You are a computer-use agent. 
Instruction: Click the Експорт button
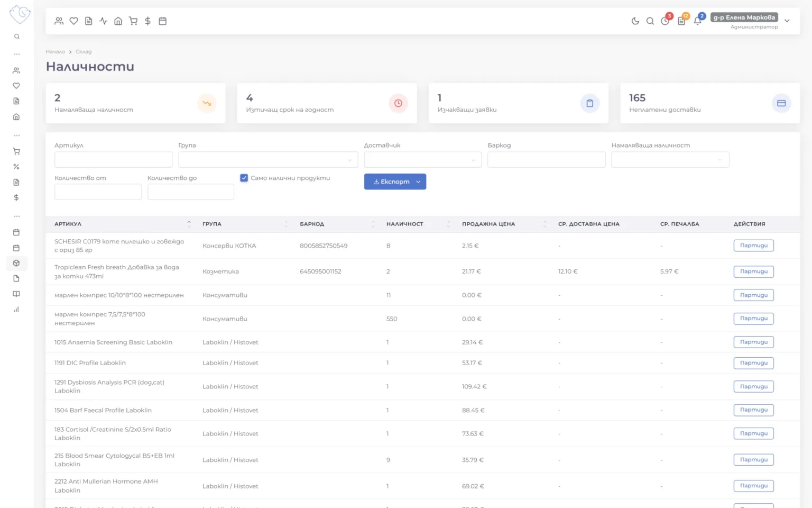[x=395, y=182]
